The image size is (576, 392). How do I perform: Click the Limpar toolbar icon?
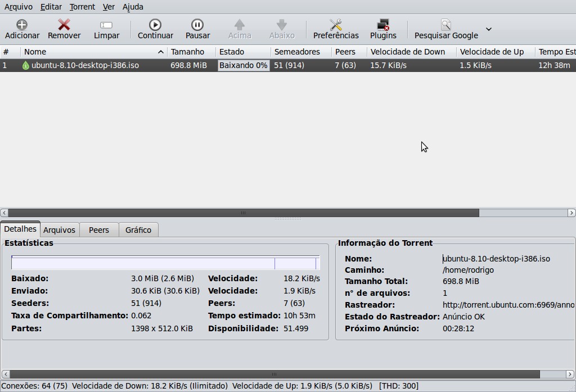[x=106, y=25]
